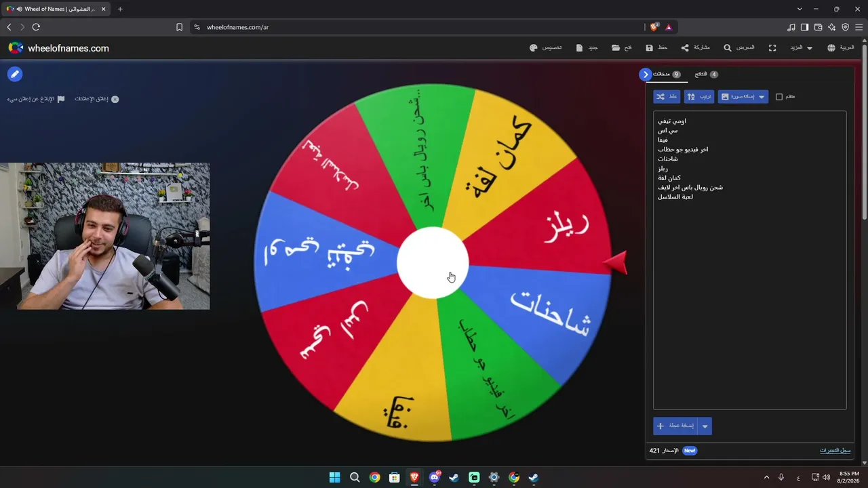Collapse the entries side panel arrow
The height and width of the screenshot is (488, 868).
(645, 75)
